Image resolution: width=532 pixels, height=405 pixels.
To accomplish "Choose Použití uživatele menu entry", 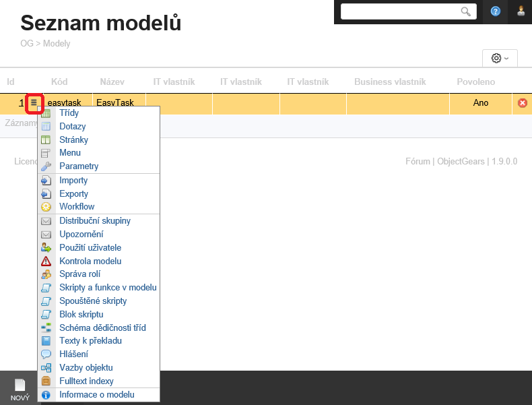I will [x=90, y=248].
